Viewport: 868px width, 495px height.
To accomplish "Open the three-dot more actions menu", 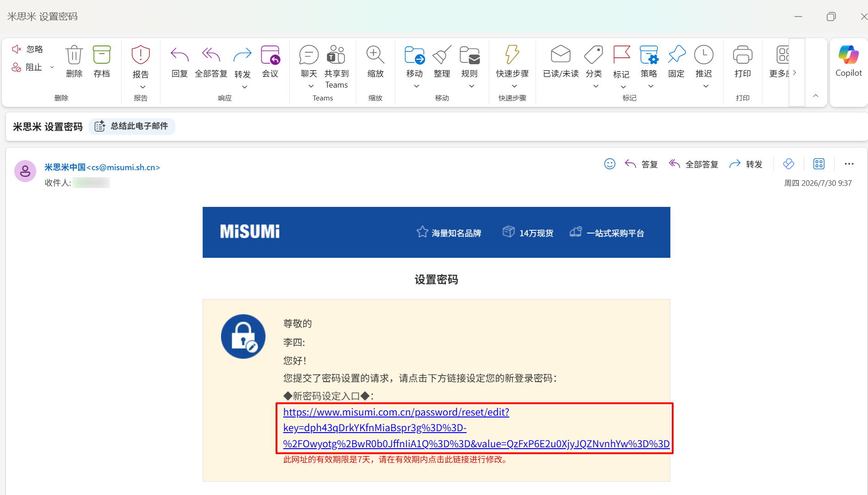I will [x=849, y=164].
